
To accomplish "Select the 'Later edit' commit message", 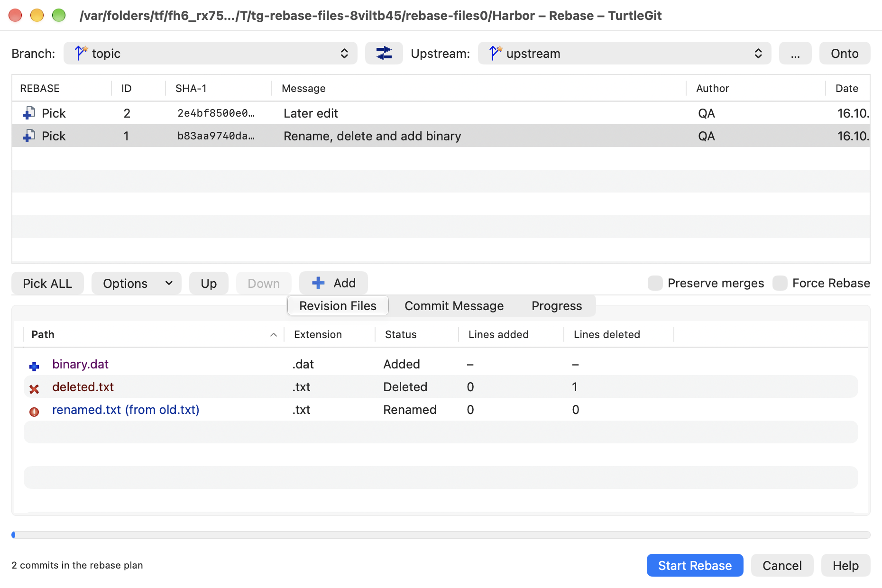I will (311, 113).
